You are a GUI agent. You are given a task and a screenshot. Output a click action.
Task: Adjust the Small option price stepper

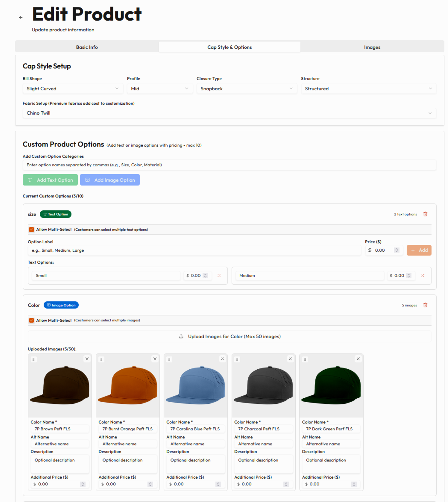click(205, 275)
